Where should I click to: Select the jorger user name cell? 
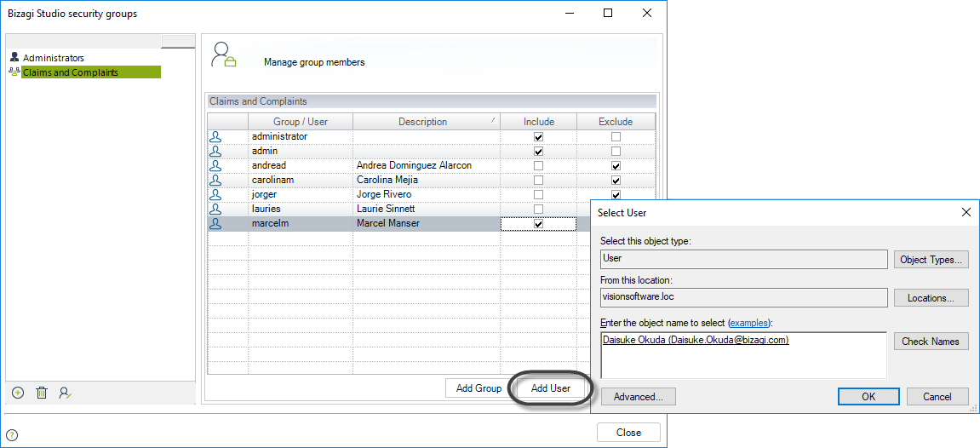[301, 194]
